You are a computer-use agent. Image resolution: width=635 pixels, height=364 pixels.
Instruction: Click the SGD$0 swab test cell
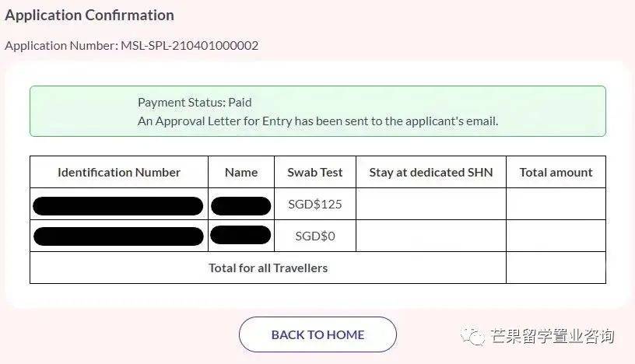coord(315,236)
